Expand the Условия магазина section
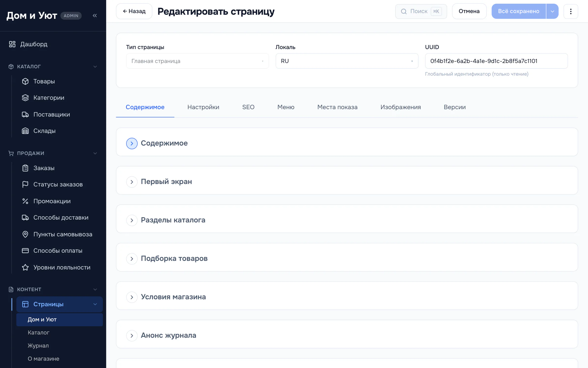The height and width of the screenshot is (368, 588). click(x=132, y=297)
